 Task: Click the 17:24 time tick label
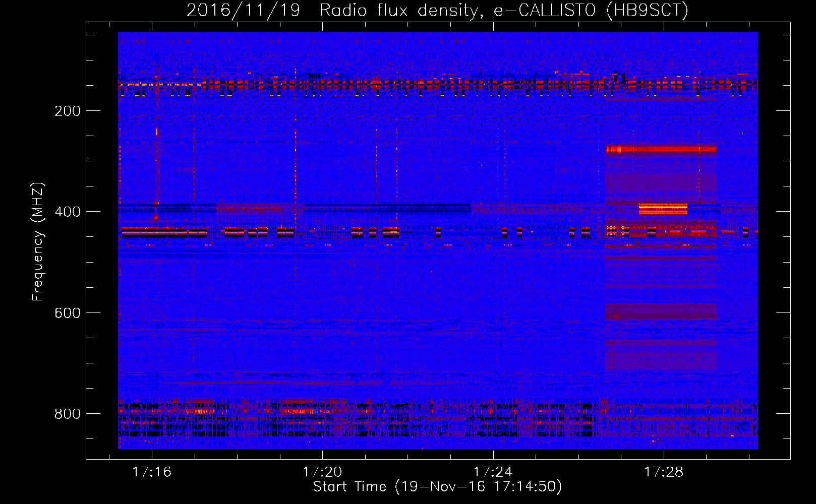click(x=493, y=472)
